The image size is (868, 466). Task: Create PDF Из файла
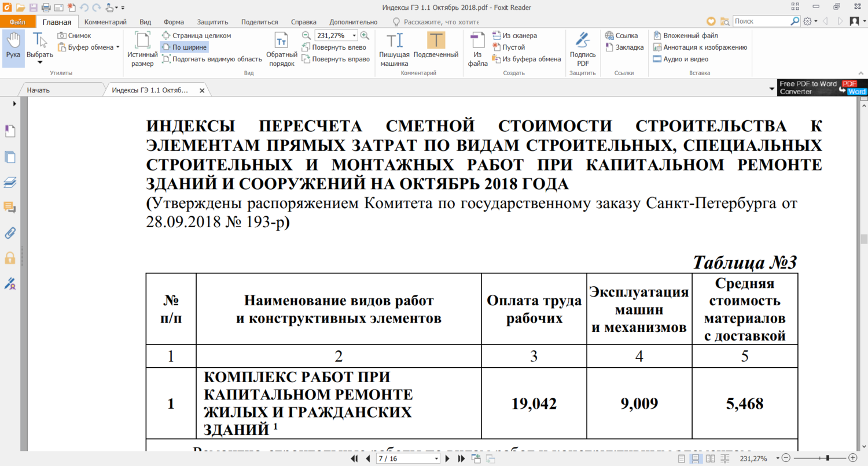tap(477, 49)
